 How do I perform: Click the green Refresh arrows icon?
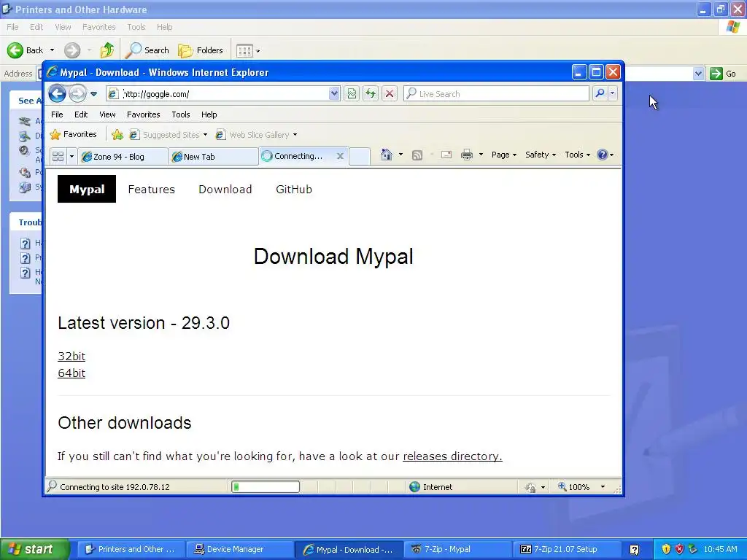pos(370,94)
